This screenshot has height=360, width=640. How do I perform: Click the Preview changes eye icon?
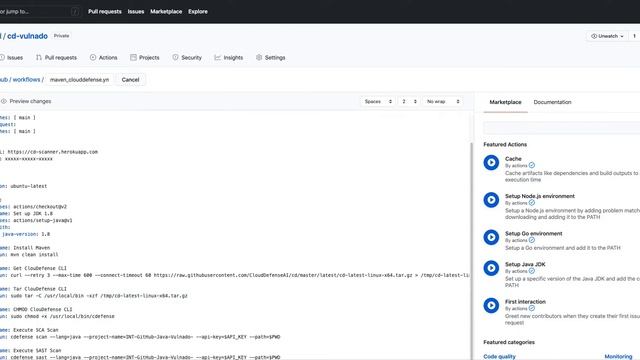[4, 101]
